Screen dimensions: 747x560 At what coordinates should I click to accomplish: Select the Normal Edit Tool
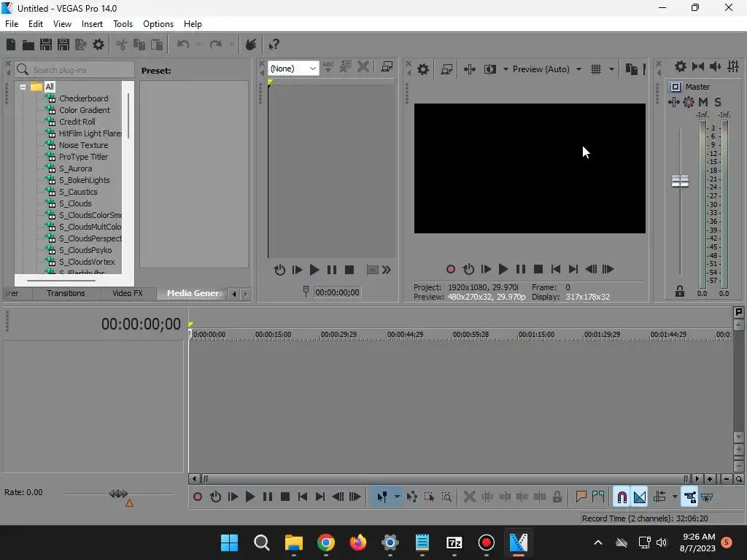(x=382, y=497)
